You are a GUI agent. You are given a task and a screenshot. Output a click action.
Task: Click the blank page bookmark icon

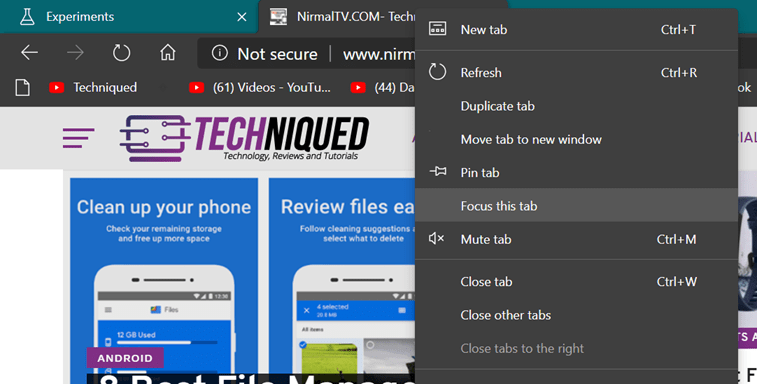(x=23, y=88)
